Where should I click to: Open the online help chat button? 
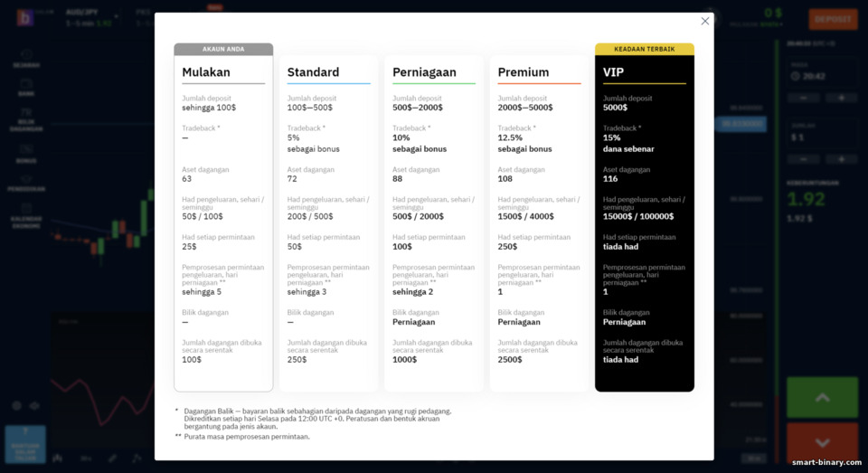point(25,444)
